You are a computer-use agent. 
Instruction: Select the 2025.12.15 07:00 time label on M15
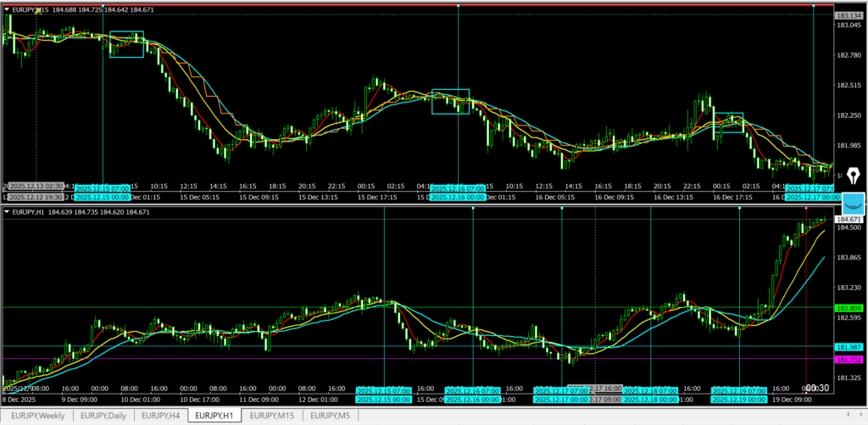pyautogui.click(x=103, y=187)
